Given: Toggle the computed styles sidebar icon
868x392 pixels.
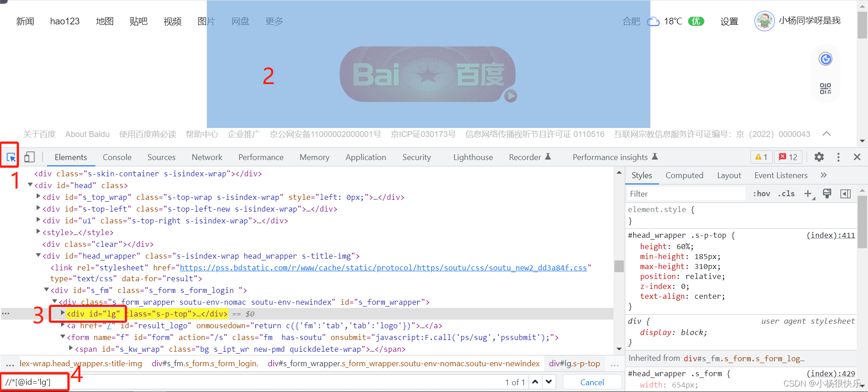Looking at the screenshot, I should (845, 194).
